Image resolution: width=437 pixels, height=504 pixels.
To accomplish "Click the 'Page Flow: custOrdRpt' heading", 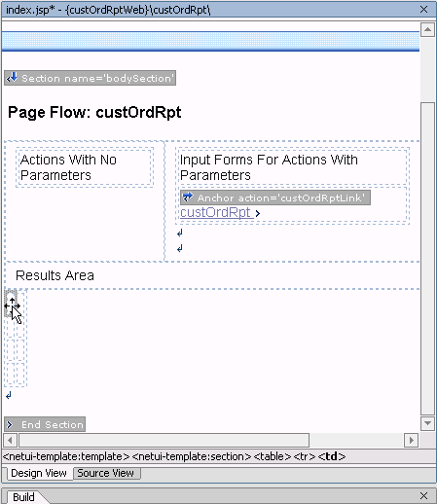I will click(94, 113).
